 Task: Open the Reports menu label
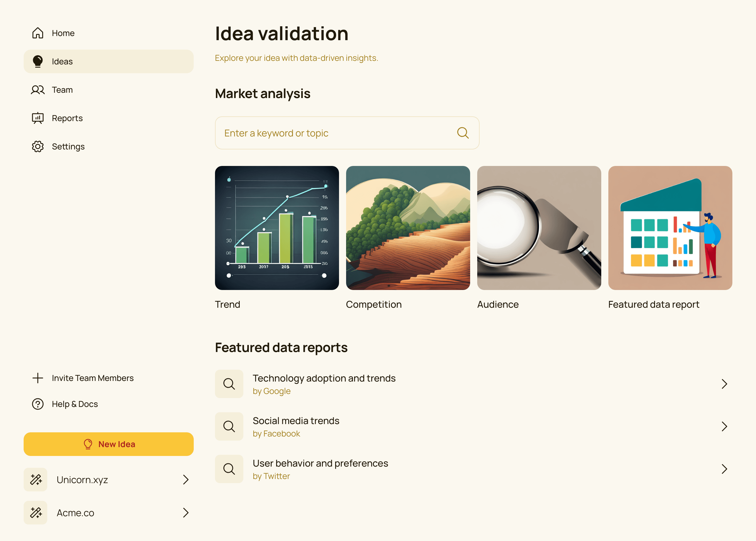click(67, 118)
